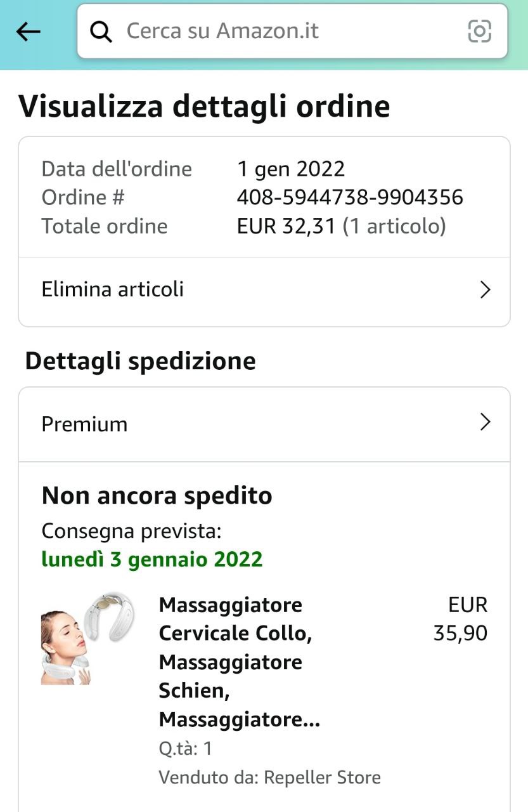Click the magnifying glass search icon
Viewport: 528px width, 812px height.
(101, 31)
